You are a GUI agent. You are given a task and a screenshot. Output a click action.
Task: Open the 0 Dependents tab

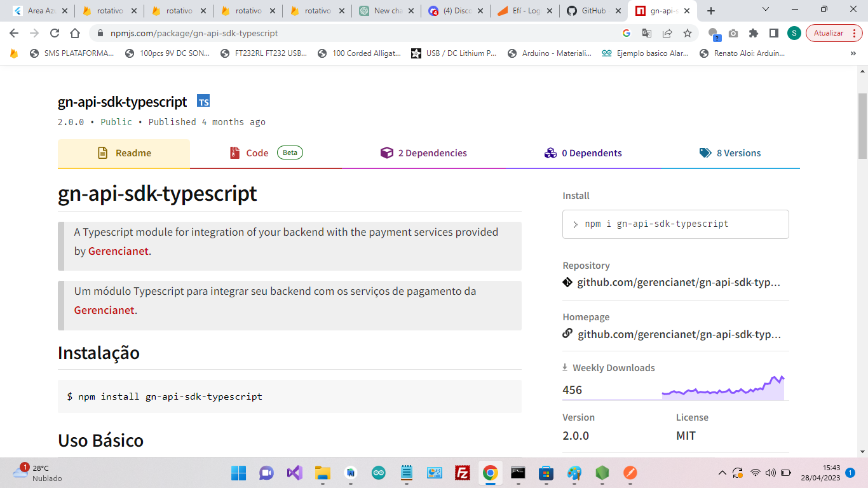tap(583, 153)
